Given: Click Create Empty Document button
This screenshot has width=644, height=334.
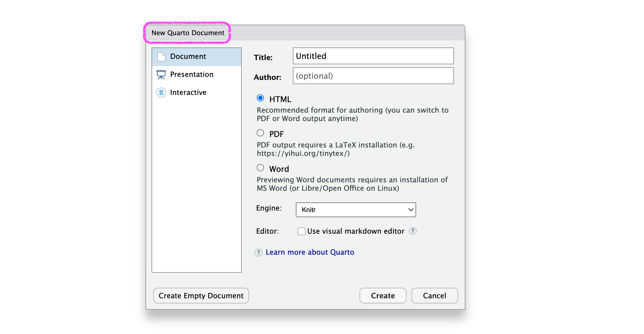Looking at the screenshot, I should pos(201,296).
